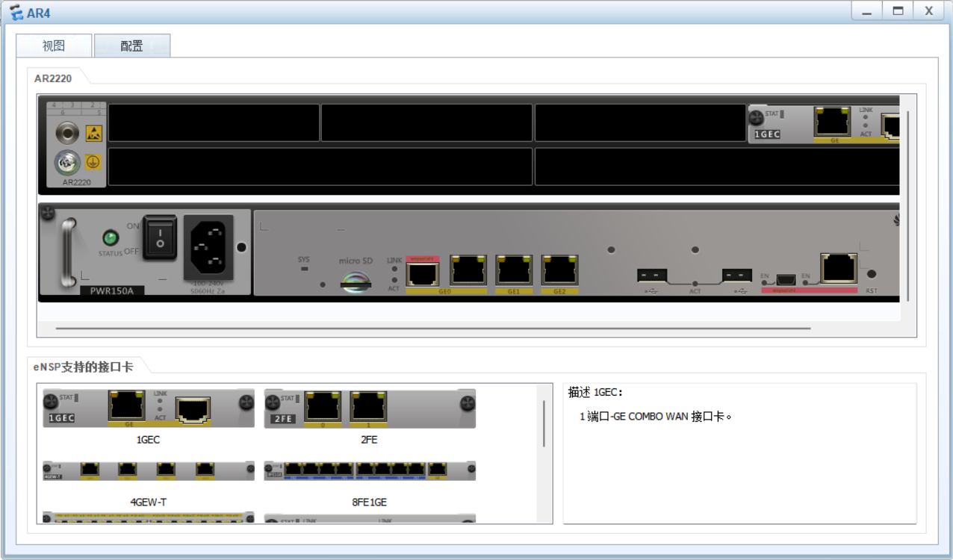This screenshot has width=953, height=560.
Task: Click the micro SD card slot
Action: [356, 281]
